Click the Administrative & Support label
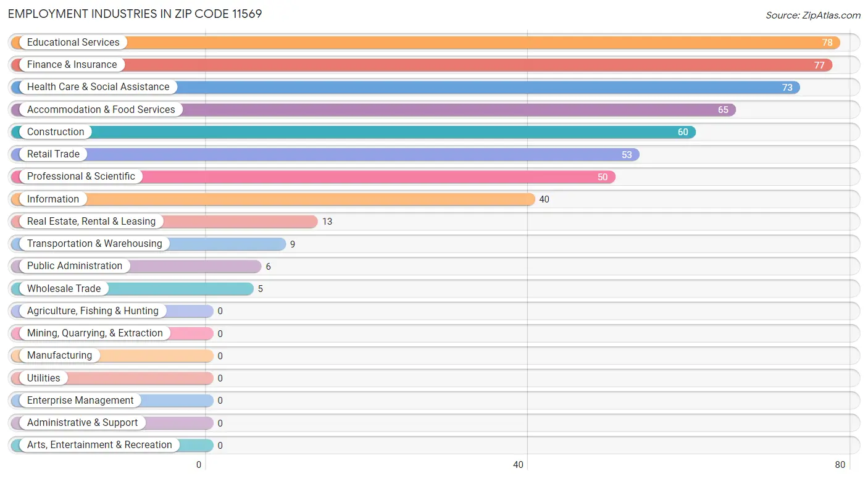Image resolution: width=868 pixels, height=479 pixels. [x=83, y=423]
